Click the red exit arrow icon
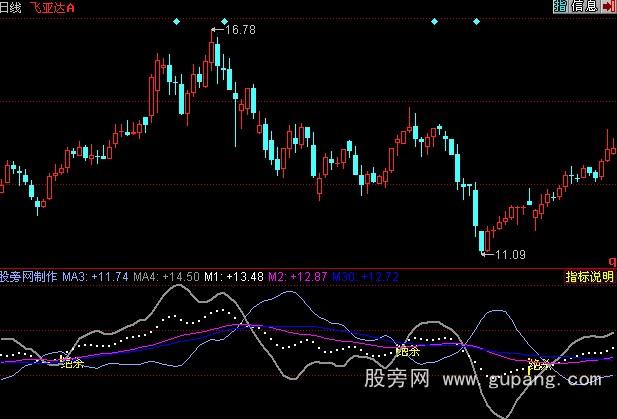617x419 pixels. pyautogui.click(x=609, y=7)
